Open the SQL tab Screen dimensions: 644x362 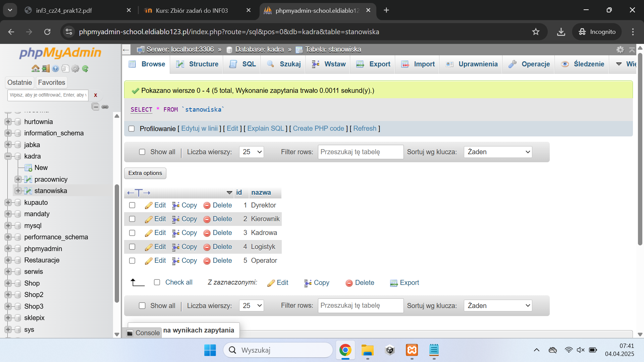(x=243, y=64)
